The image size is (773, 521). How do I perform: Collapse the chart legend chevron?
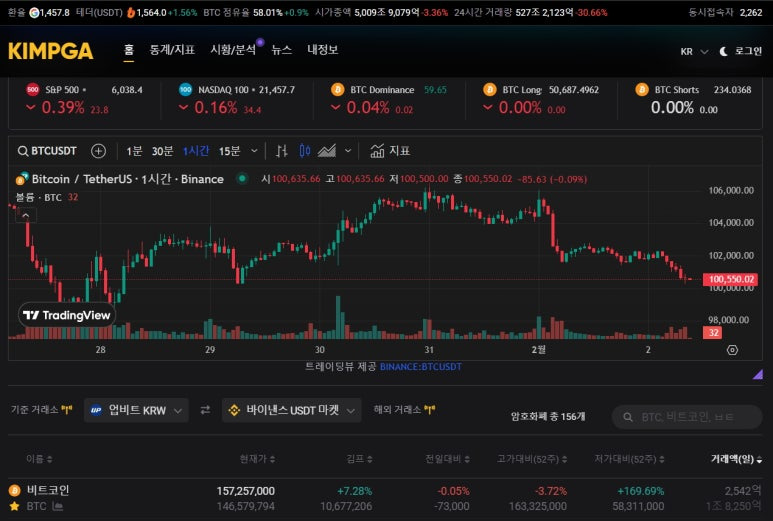tap(26, 215)
